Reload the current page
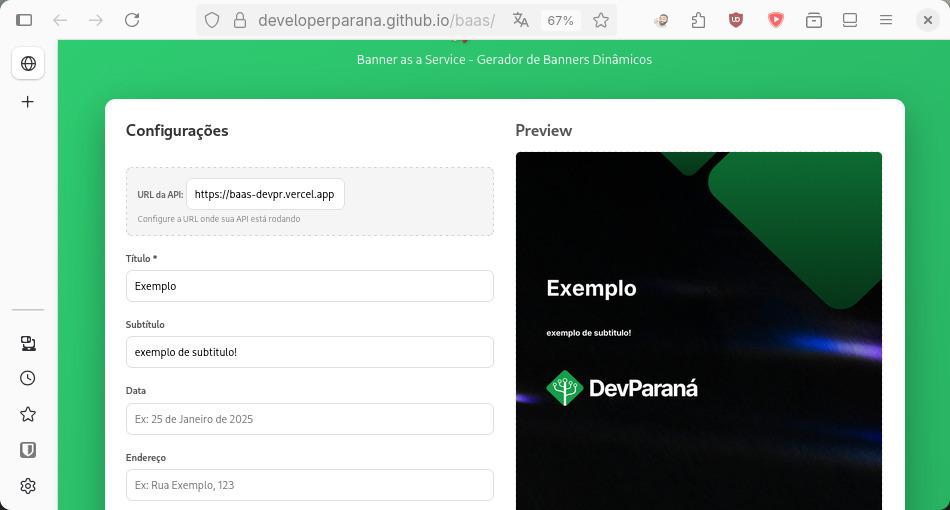 (132, 20)
